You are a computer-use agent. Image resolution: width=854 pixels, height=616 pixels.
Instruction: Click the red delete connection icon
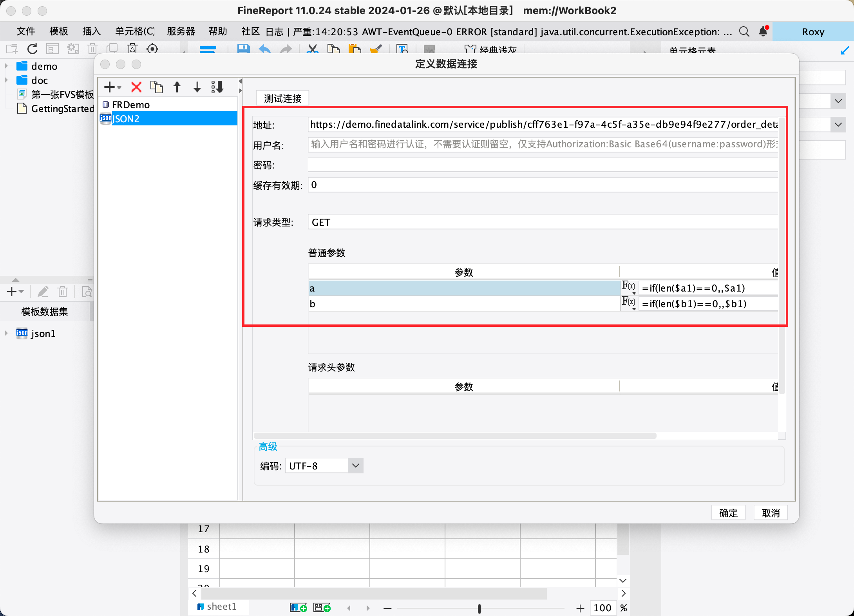coord(136,87)
